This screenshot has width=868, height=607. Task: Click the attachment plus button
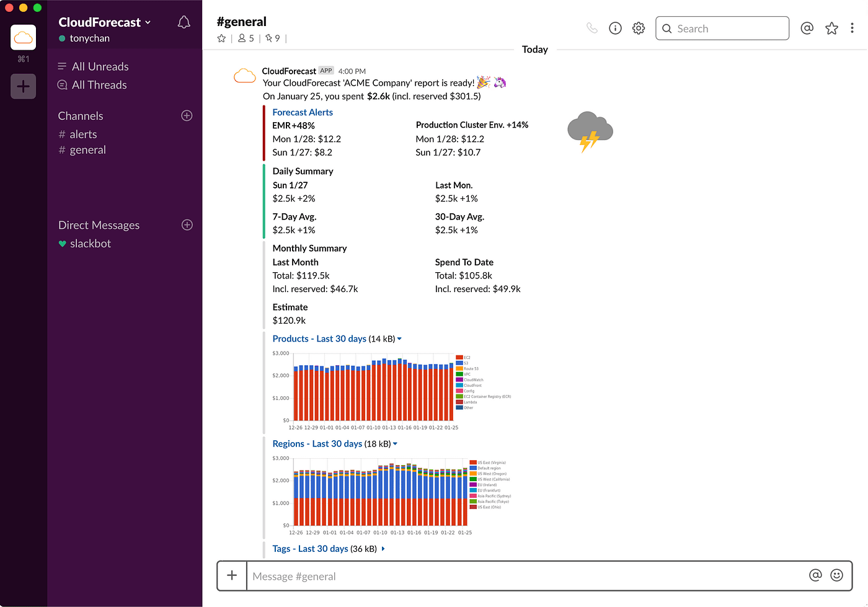click(232, 575)
